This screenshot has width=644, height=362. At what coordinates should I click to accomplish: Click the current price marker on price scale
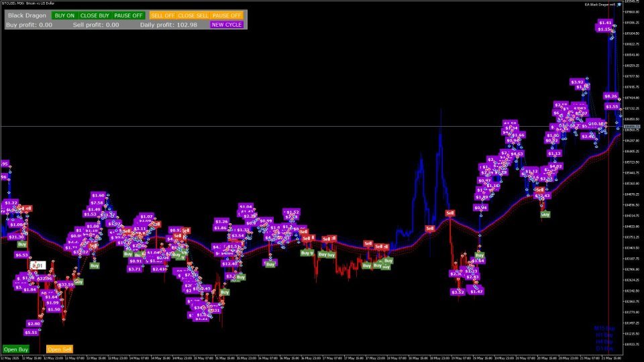pyautogui.click(x=632, y=127)
